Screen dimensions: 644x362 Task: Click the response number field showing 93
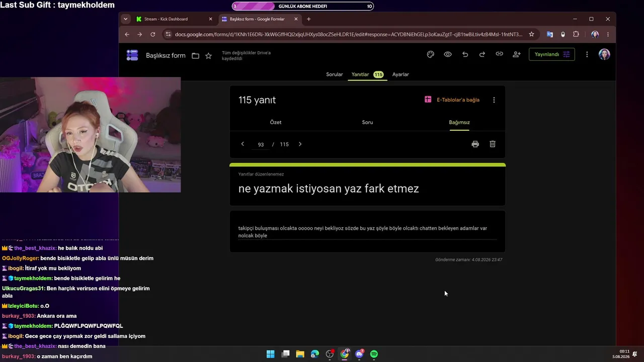pos(261,144)
